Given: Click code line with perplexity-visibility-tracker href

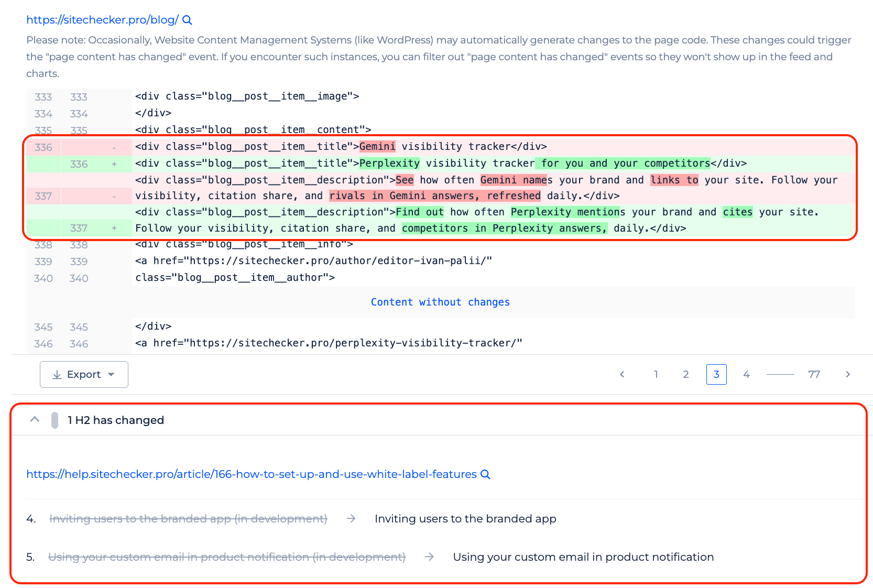Looking at the screenshot, I should click(x=329, y=343).
